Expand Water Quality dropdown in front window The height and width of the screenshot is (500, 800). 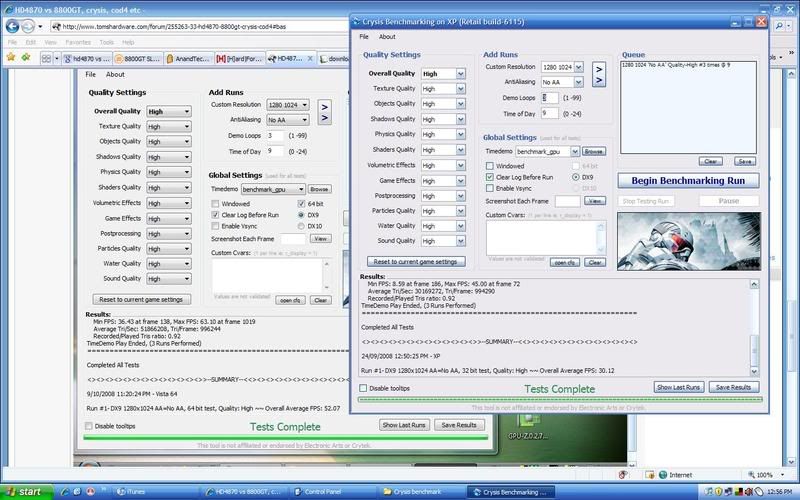pyautogui.click(x=461, y=226)
